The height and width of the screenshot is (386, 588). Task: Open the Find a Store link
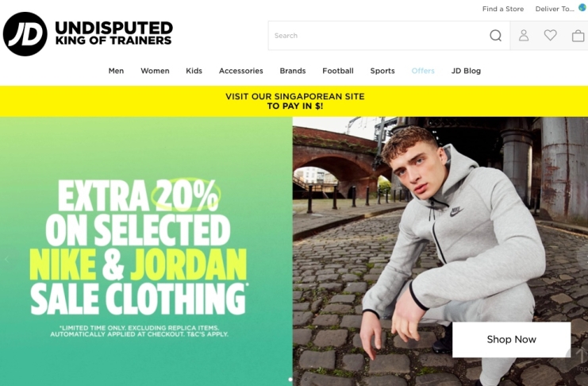pyautogui.click(x=503, y=9)
